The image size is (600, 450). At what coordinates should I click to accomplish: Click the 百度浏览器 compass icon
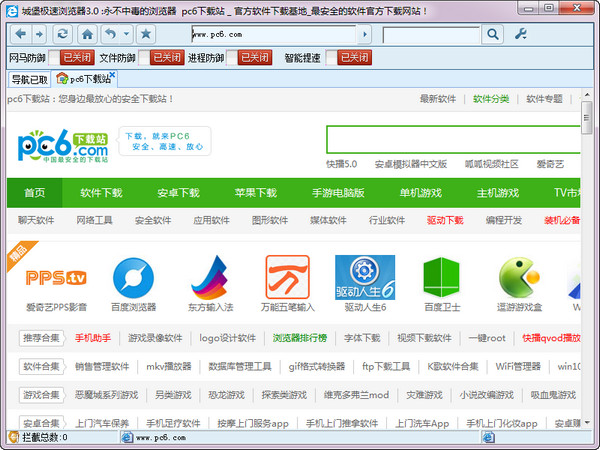(x=133, y=278)
